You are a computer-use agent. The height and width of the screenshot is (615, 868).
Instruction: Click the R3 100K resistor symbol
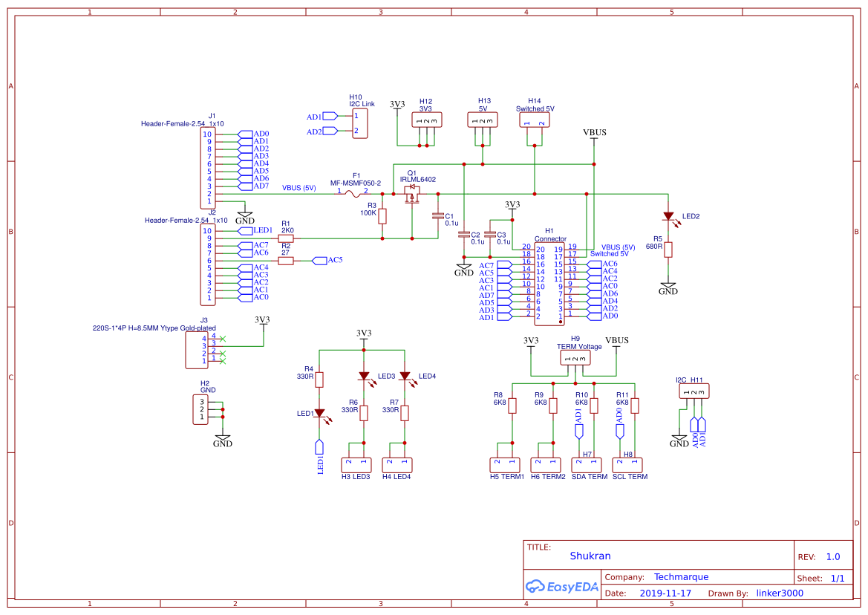(381, 216)
